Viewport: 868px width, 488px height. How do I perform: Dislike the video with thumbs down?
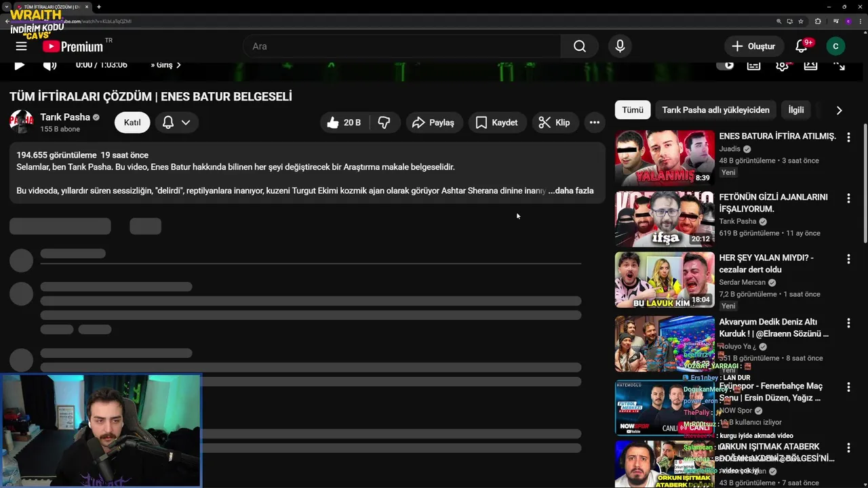pyautogui.click(x=384, y=123)
